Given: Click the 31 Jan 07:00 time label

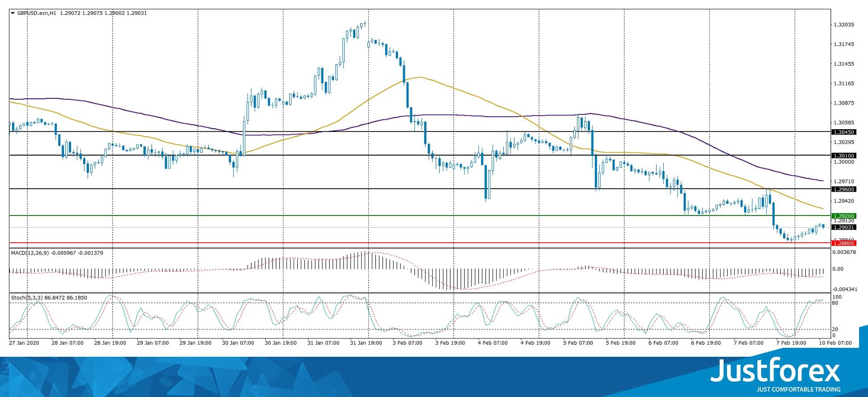Looking at the screenshot, I should (324, 343).
